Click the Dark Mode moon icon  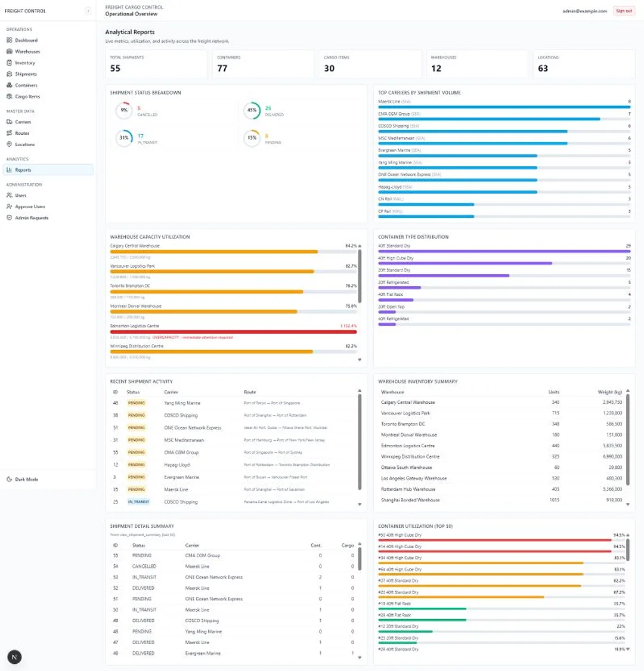(x=10, y=480)
